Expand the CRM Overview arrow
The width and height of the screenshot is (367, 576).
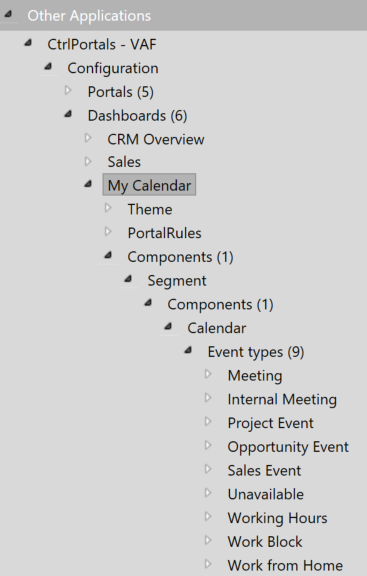point(87,138)
